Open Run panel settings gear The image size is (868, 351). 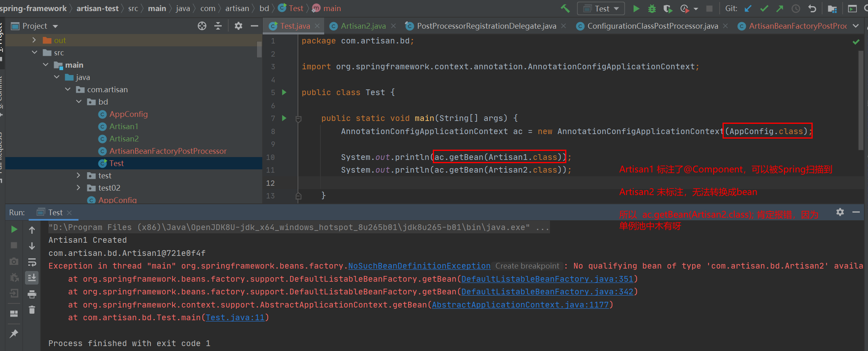pos(840,212)
